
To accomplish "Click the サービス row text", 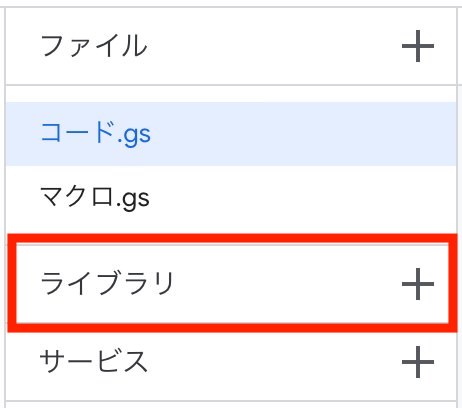I will (x=94, y=362).
